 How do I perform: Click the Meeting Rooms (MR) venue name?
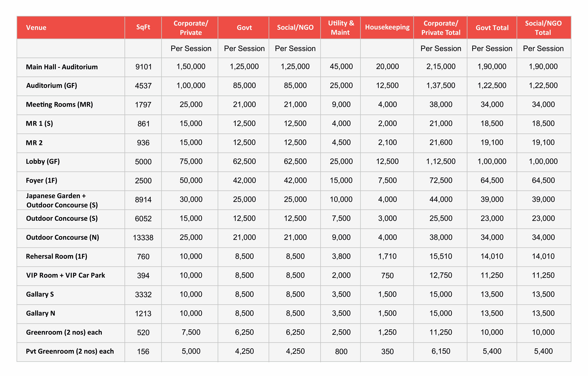pyautogui.click(x=59, y=104)
